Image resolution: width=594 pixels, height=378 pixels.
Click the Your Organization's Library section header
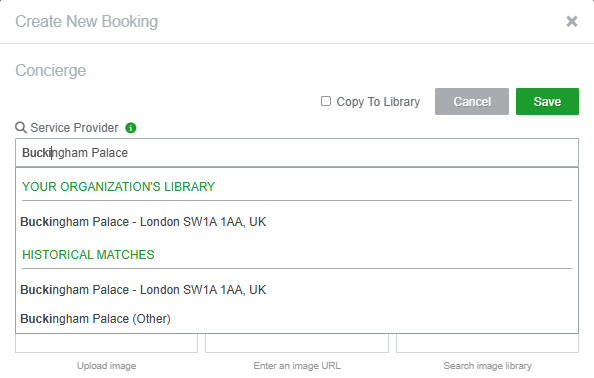(119, 187)
